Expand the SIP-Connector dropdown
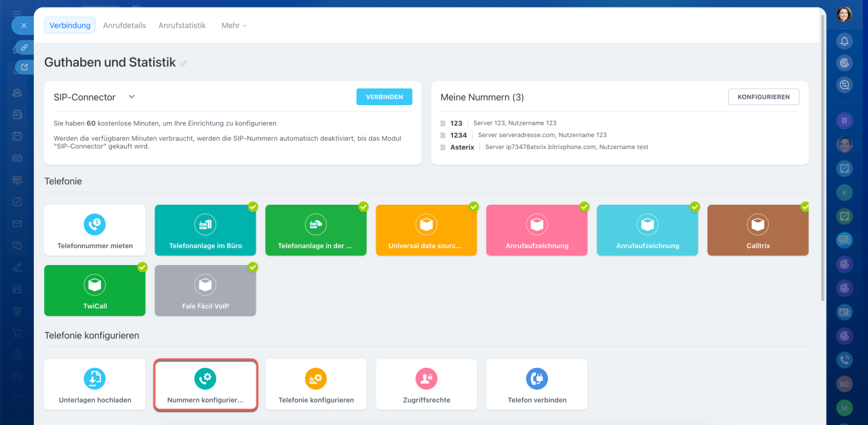Viewport: 868px width, 425px height. pyautogui.click(x=132, y=97)
